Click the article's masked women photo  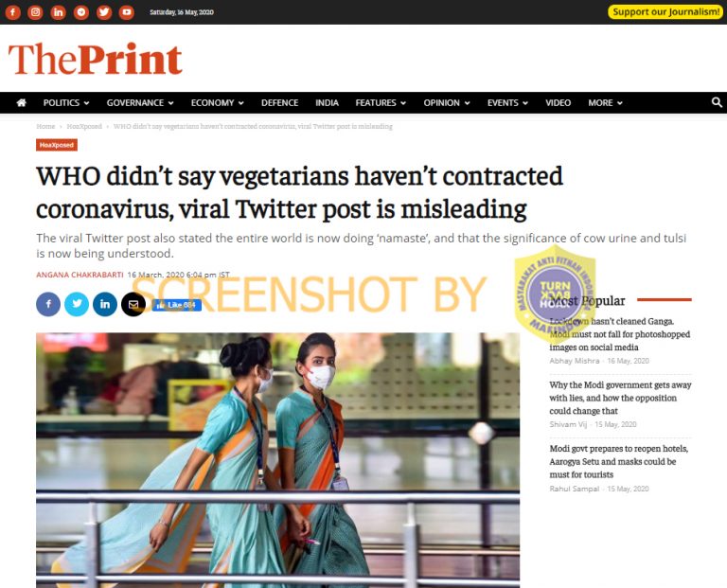point(277,460)
